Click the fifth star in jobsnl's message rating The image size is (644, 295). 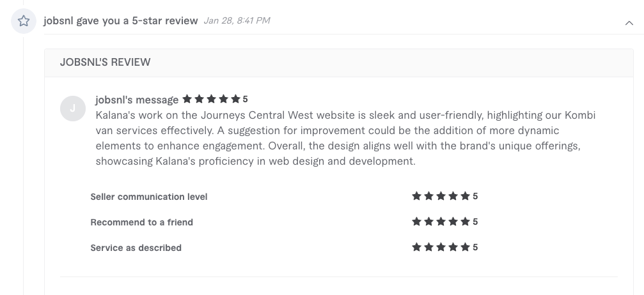tap(235, 99)
